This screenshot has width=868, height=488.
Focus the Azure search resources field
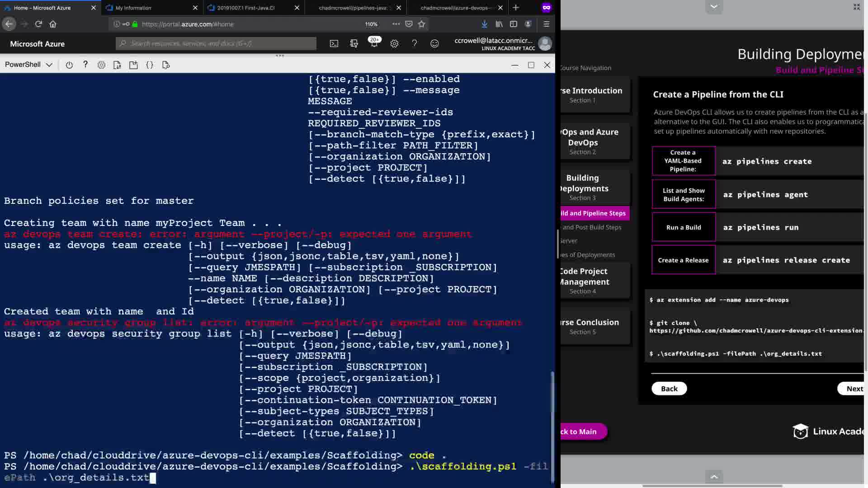pos(217,43)
